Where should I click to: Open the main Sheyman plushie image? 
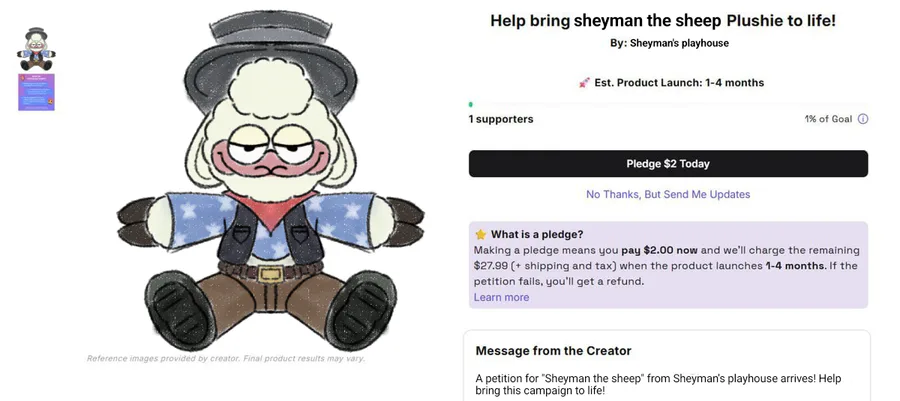270,180
